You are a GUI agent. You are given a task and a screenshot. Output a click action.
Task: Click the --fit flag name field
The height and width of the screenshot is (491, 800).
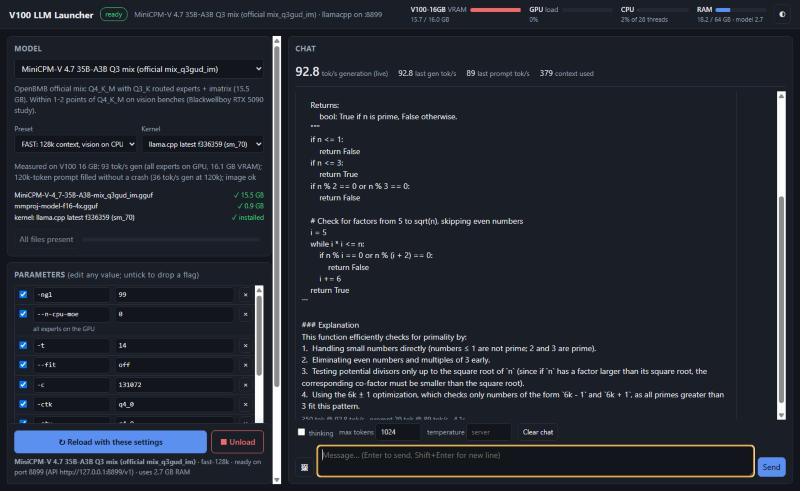click(x=71, y=365)
